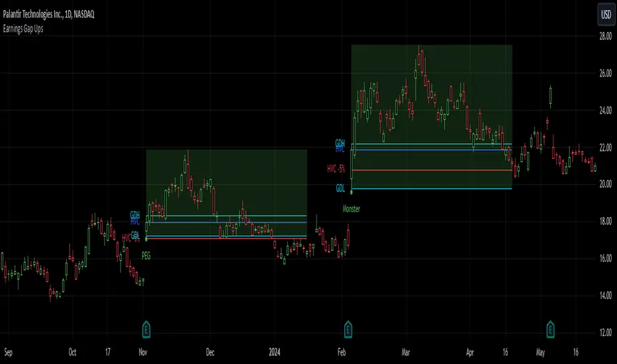The image size is (617, 364).
Task: Click the 18.00 price axis label
Action: (605, 221)
